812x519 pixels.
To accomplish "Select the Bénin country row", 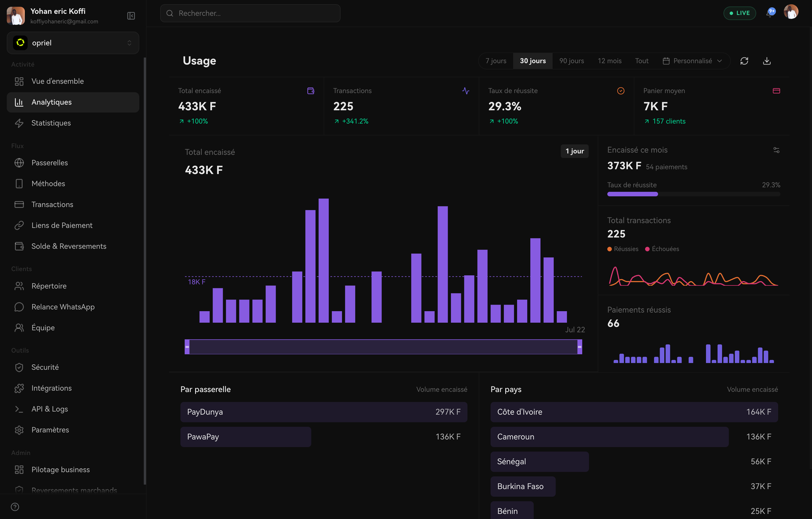I will 634,511.
